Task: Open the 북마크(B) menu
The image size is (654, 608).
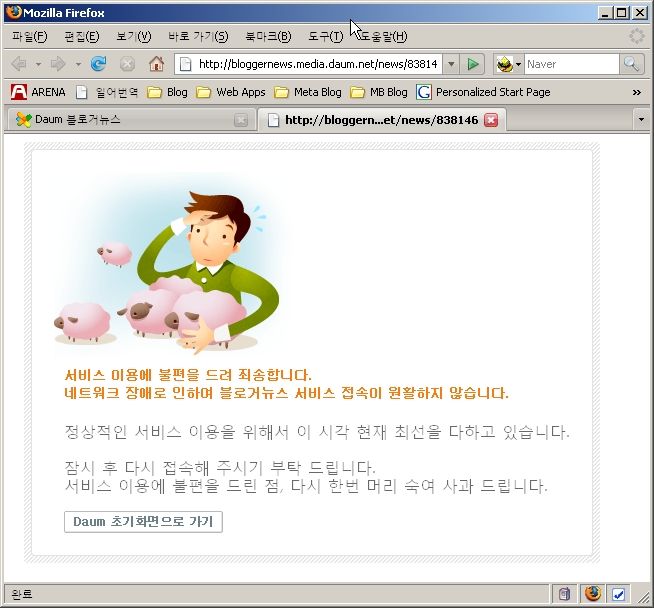Action: pos(268,37)
